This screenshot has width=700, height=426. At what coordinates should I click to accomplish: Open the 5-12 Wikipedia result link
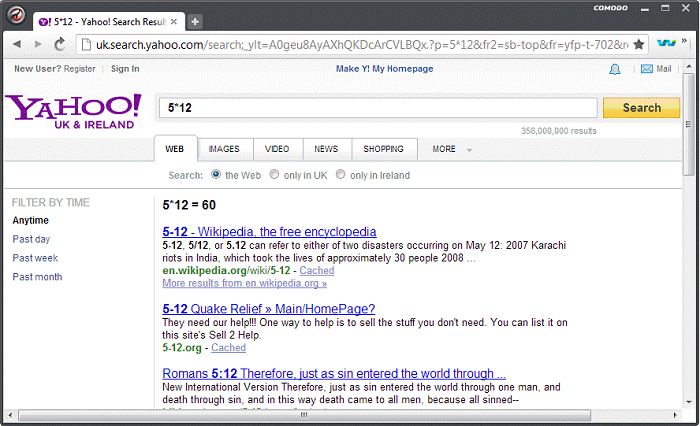tap(269, 232)
